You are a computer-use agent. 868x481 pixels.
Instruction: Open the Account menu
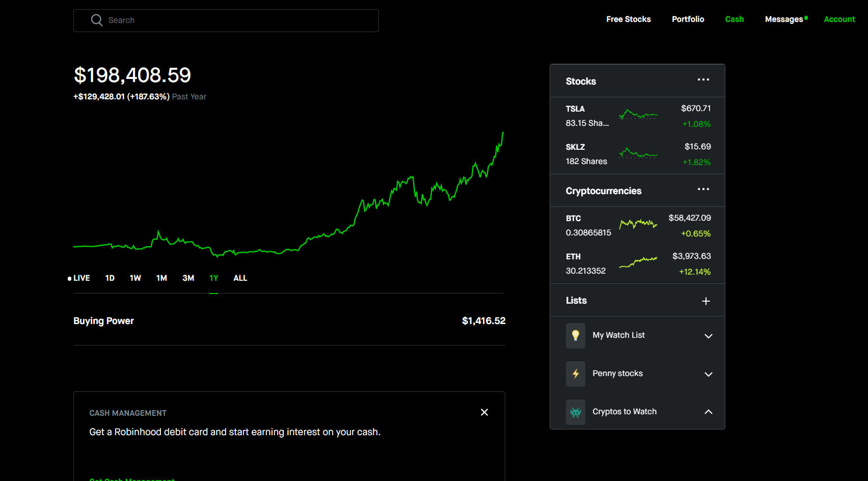[x=839, y=19]
